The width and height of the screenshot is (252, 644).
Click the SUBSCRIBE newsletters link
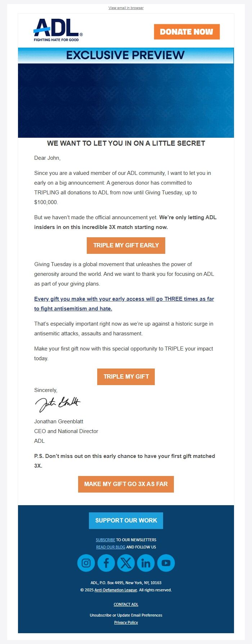[x=105, y=540]
